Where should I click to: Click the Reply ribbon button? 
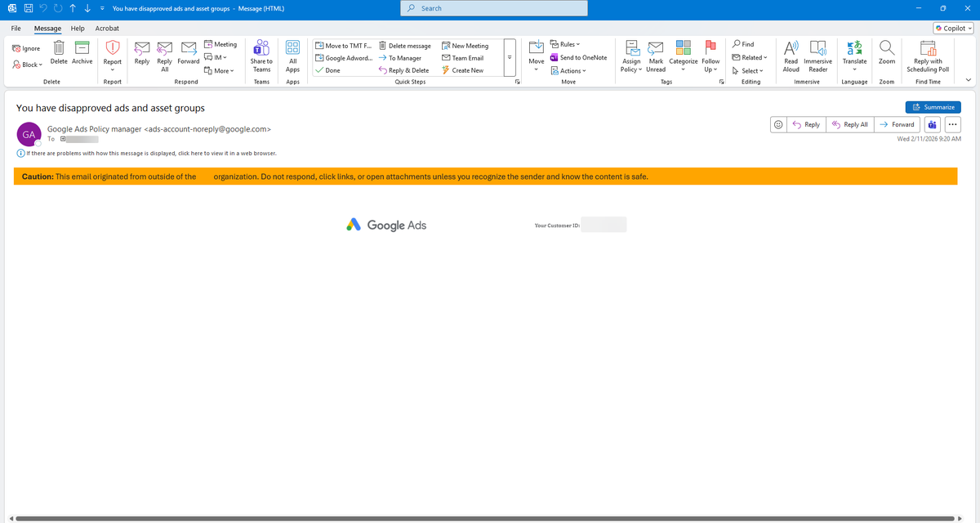coord(142,53)
